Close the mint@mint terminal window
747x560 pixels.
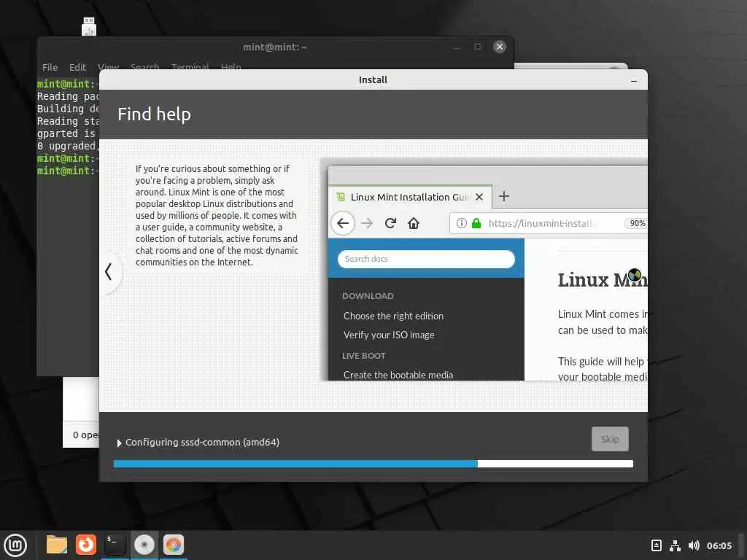[x=499, y=47]
